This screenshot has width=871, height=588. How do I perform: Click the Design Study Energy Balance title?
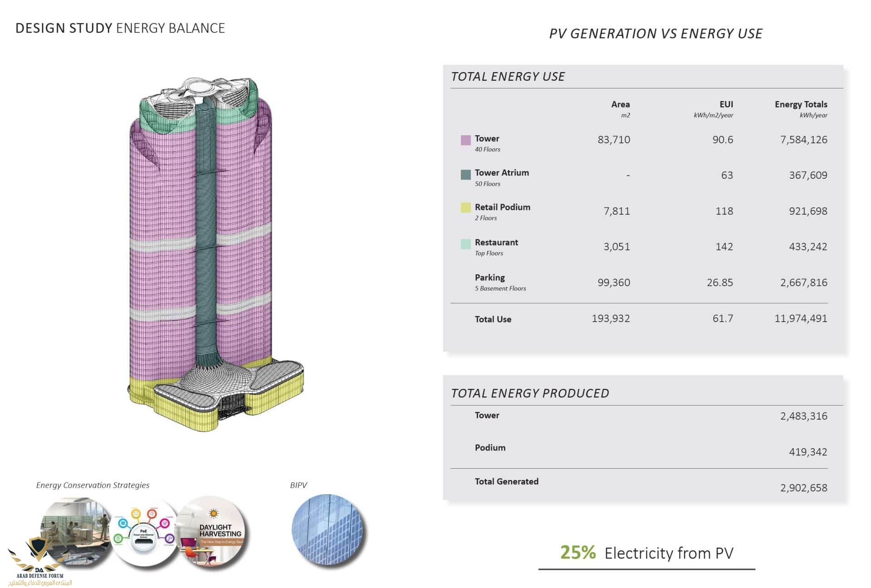tap(120, 28)
